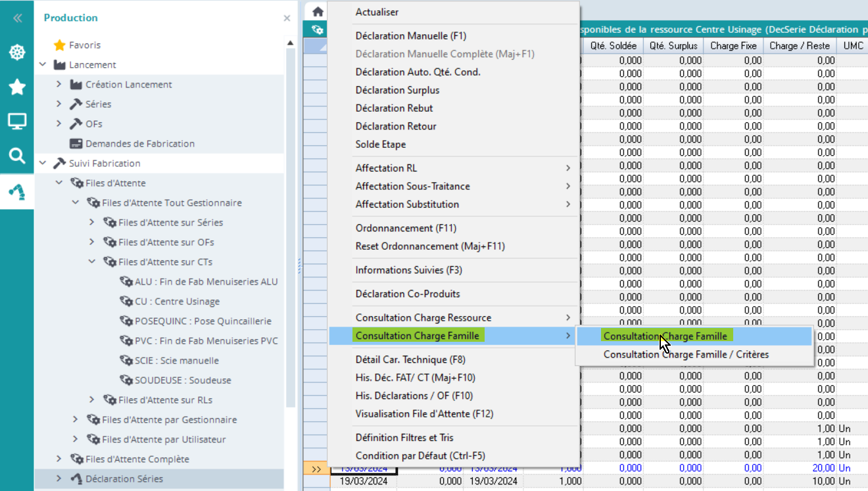Select CU : Centre Usinage tree item

pyautogui.click(x=177, y=302)
